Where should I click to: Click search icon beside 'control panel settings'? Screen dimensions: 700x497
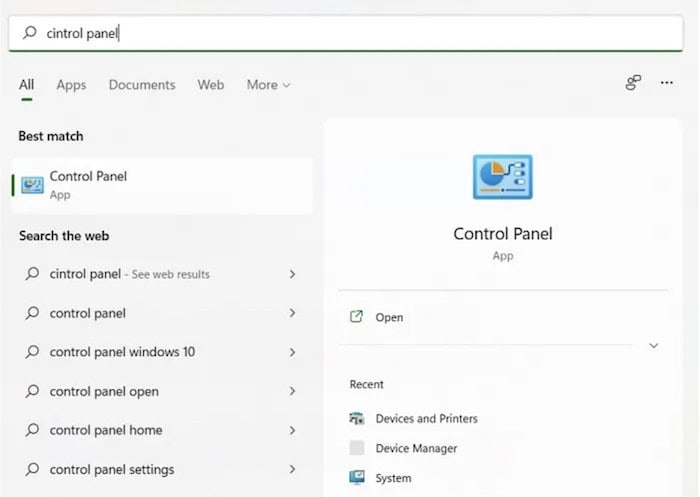click(x=32, y=469)
